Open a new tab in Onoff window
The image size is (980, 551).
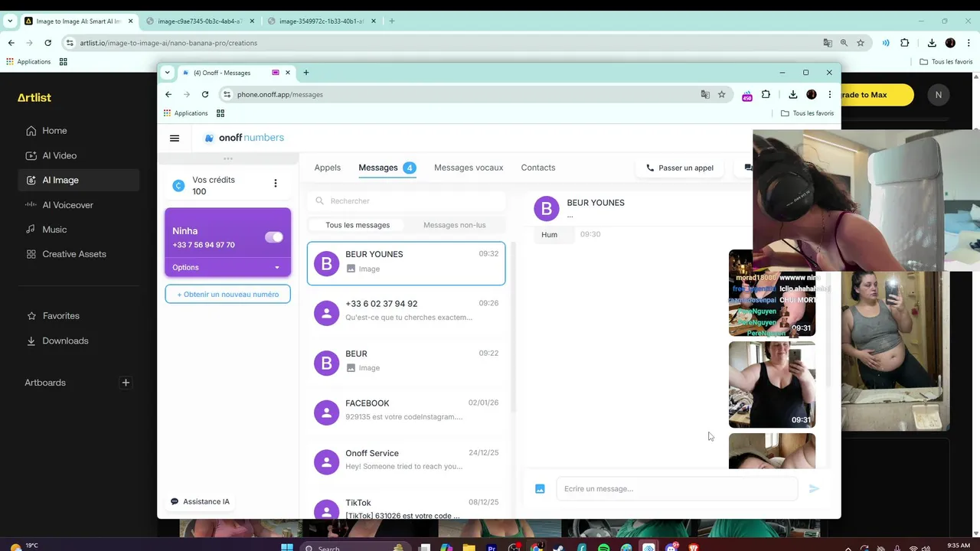coord(306,73)
